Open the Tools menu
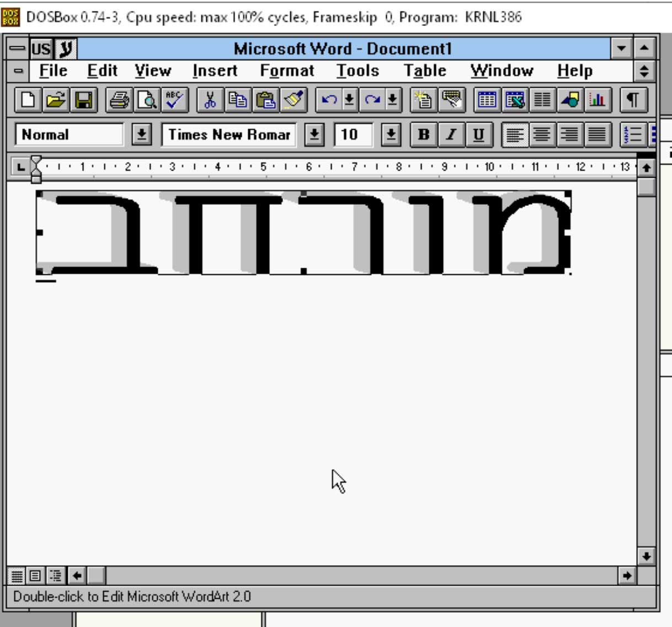Viewport: 672px width, 627px height. (358, 71)
